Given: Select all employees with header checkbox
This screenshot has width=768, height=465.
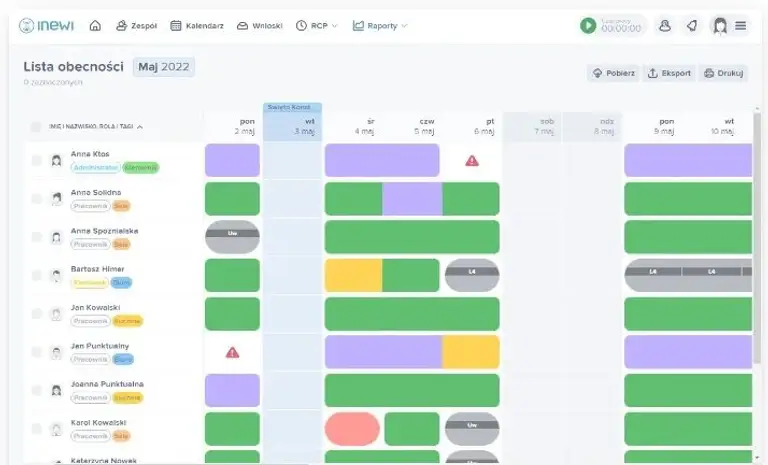Looking at the screenshot, I should click(x=36, y=127).
